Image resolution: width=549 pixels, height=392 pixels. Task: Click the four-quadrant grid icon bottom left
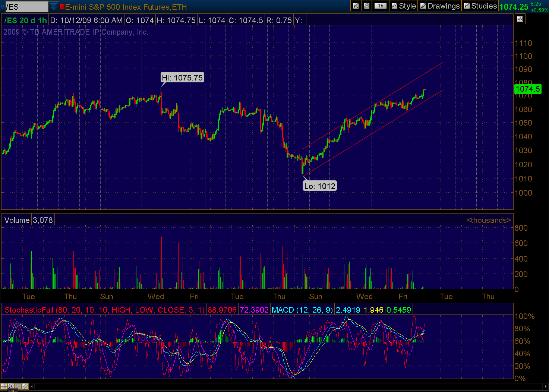(4, 386)
